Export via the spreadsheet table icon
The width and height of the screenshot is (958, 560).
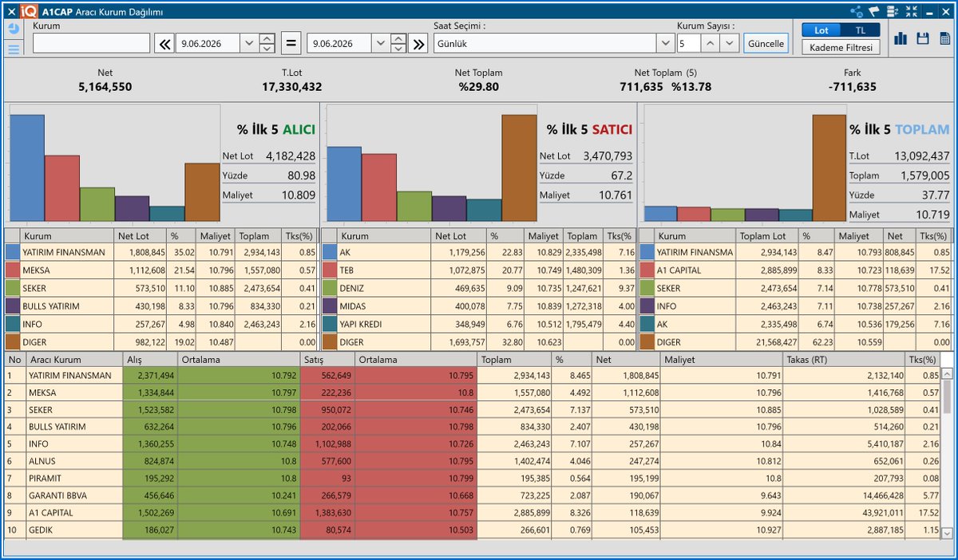944,39
